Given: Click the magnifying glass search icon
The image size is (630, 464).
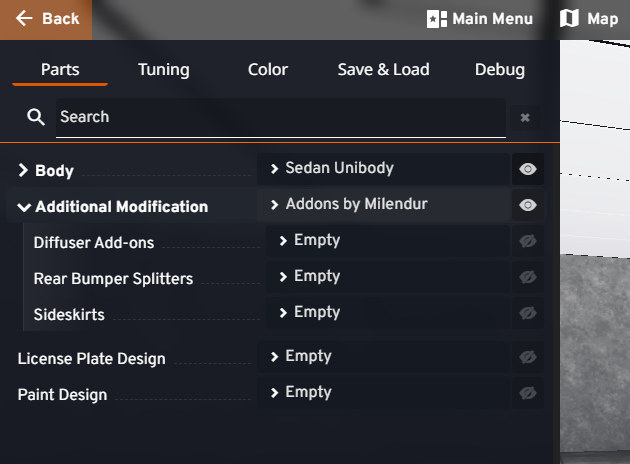Looking at the screenshot, I should (36, 117).
